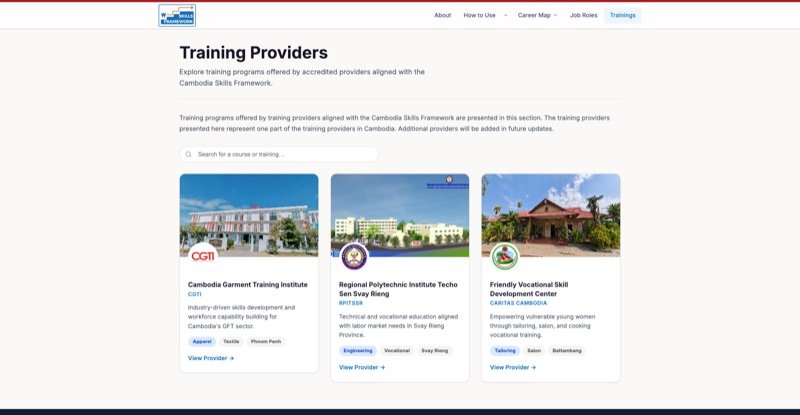Open the Job Roles menu item
The height and width of the screenshot is (415, 800).
[x=583, y=15]
